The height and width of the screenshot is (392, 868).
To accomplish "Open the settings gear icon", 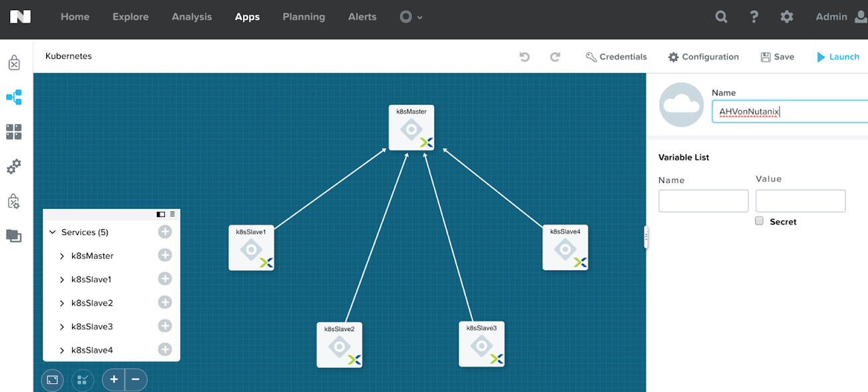I will pyautogui.click(x=787, y=17).
